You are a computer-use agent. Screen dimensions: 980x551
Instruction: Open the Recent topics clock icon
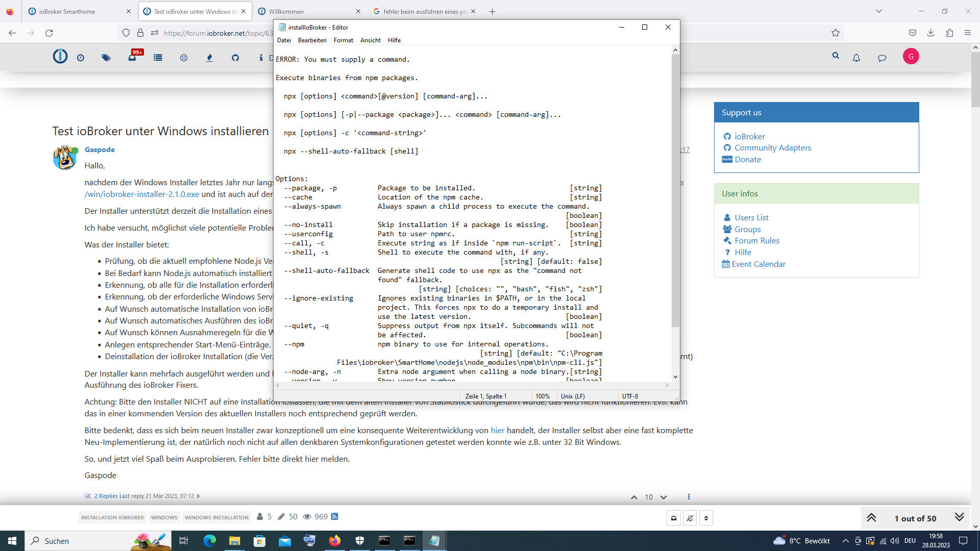(81, 58)
